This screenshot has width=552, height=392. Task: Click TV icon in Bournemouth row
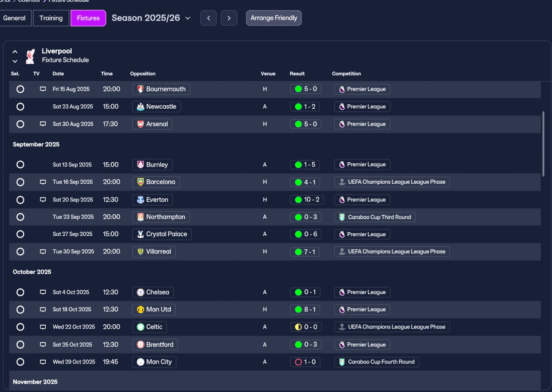coord(43,89)
